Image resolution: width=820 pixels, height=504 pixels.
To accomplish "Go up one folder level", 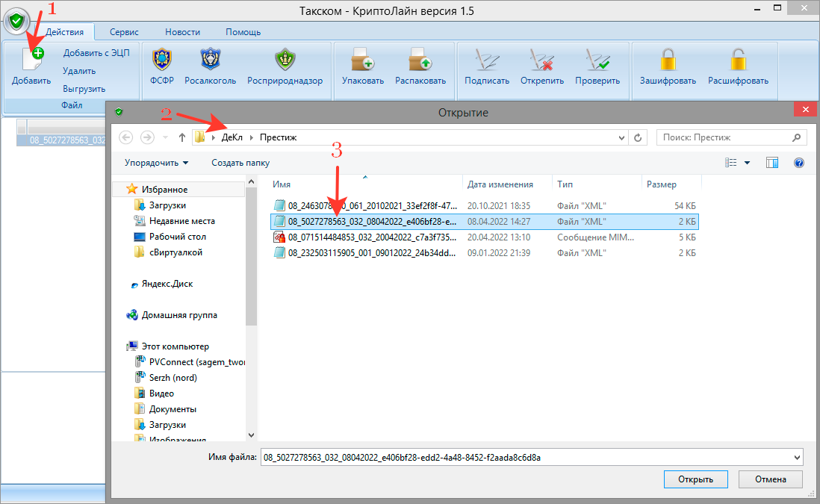I will [x=181, y=137].
